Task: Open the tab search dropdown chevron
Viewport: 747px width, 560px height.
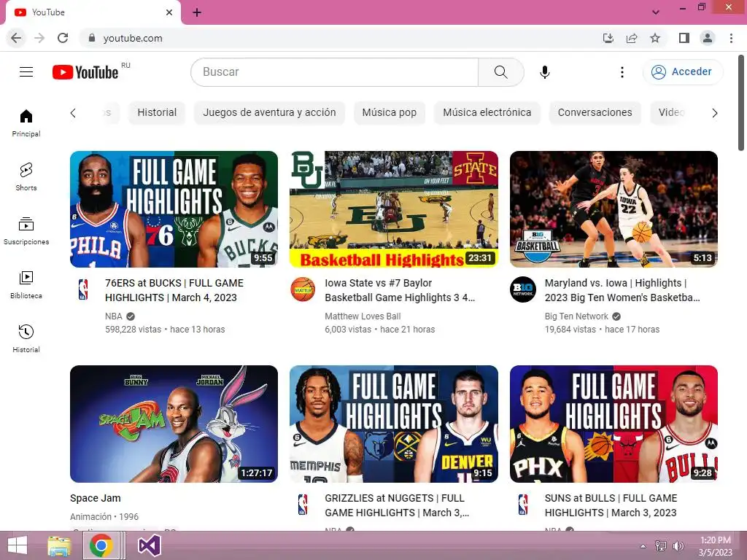Action: (656, 12)
